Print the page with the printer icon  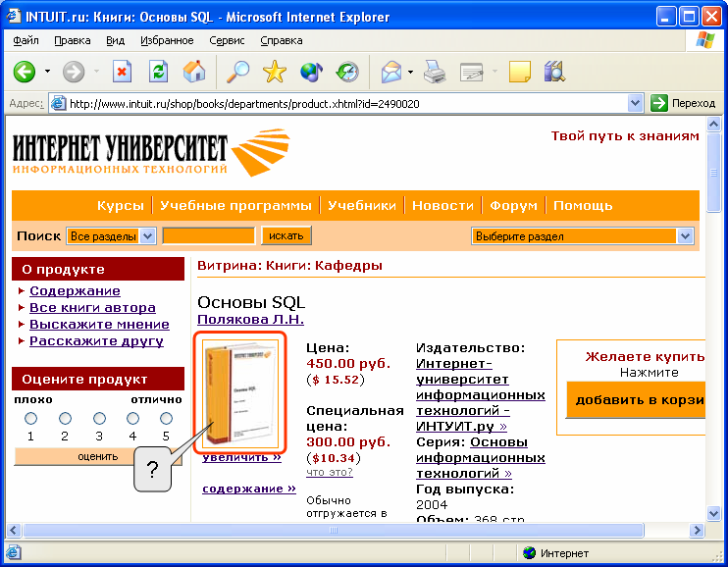(x=435, y=72)
